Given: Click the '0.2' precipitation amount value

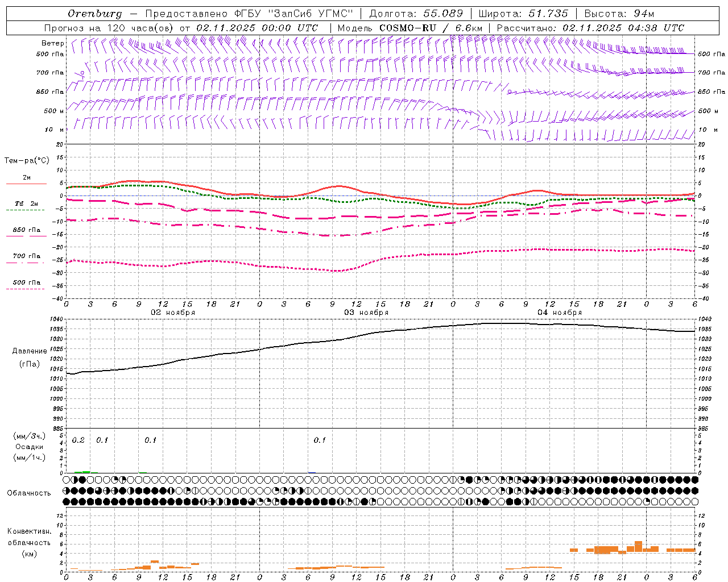Looking at the screenshot, I should [x=78, y=440].
